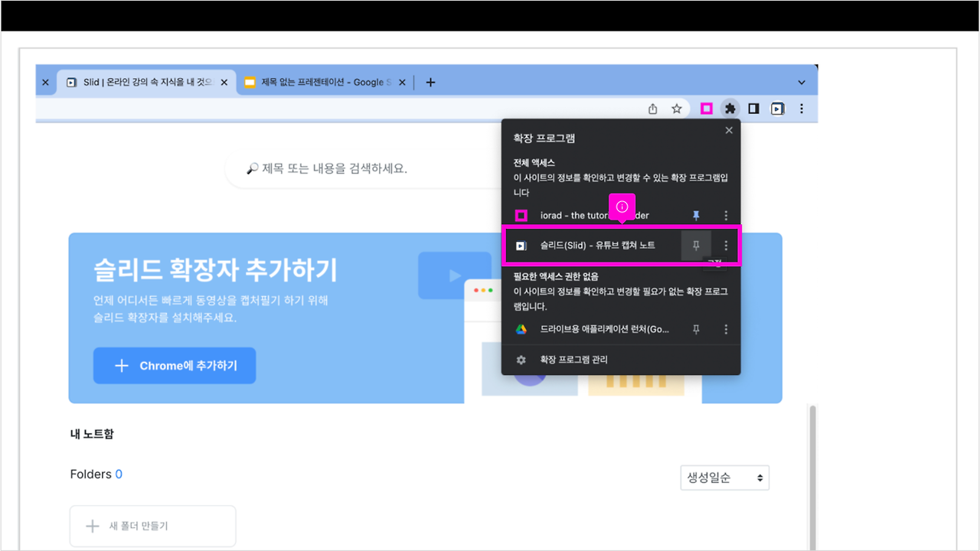Open Chrome's side panel icon
This screenshot has height=551, width=980.
click(753, 108)
